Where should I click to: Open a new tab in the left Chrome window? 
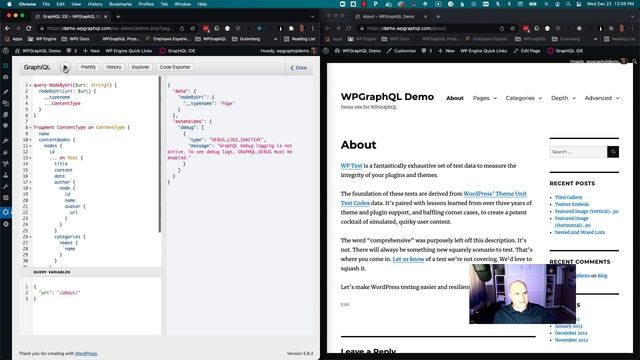[x=118, y=17]
